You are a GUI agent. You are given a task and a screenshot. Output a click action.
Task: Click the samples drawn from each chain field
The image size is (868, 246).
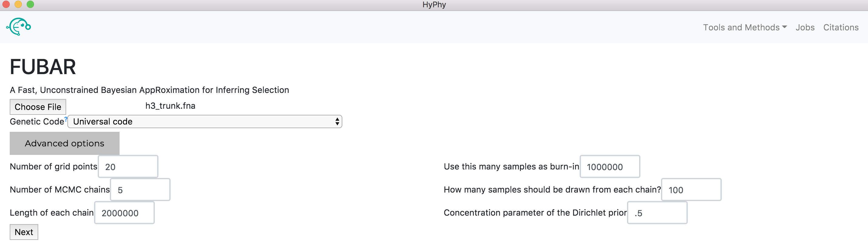coord(691,190)
